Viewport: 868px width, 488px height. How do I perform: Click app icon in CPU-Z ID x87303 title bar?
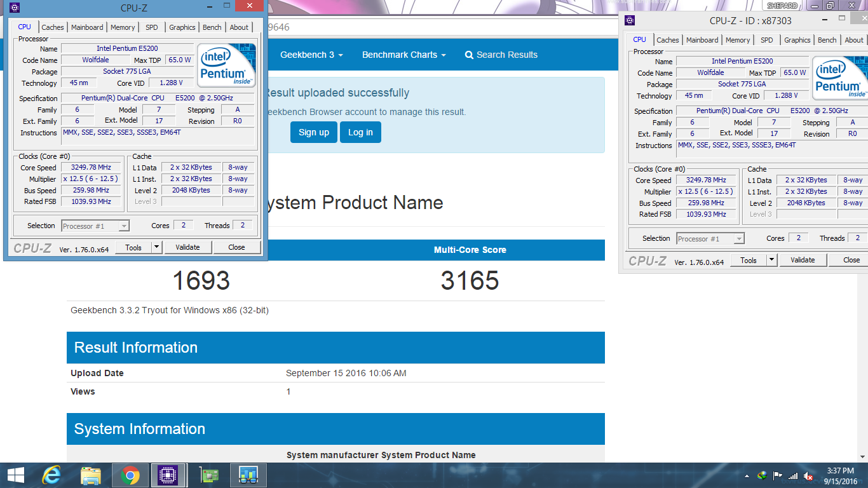[630, 20]
